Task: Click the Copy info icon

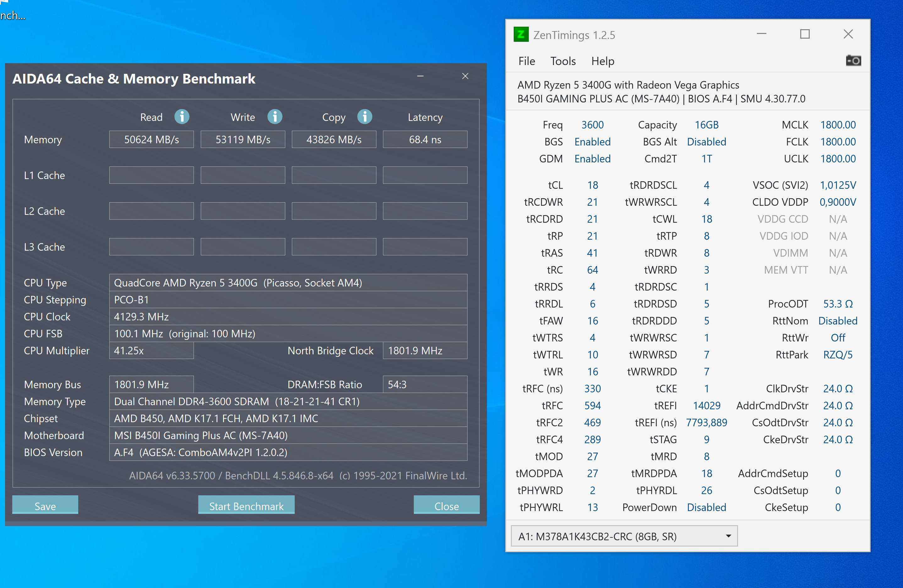Action: coord(364,117)
